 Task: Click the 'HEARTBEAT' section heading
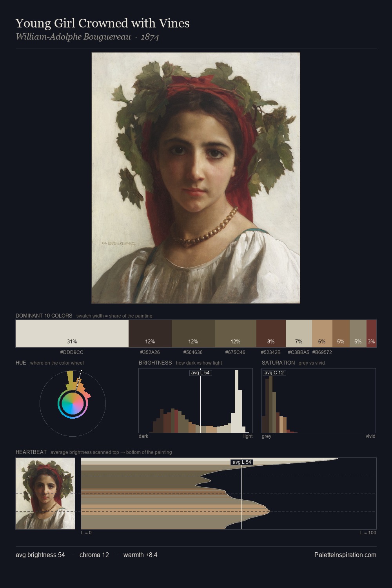pos(31,452)
